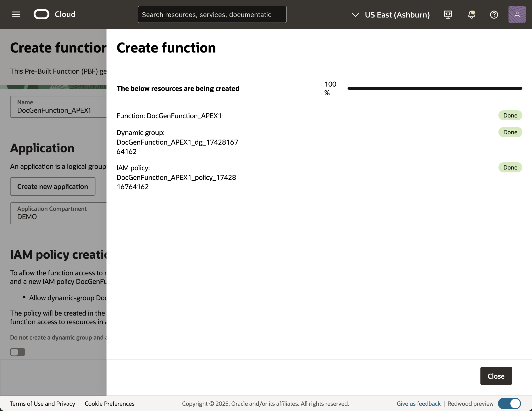Expand the US East (Ashburn) region selector
The width and height of the screenshot is (532, 411).
(x=397, y=15)
